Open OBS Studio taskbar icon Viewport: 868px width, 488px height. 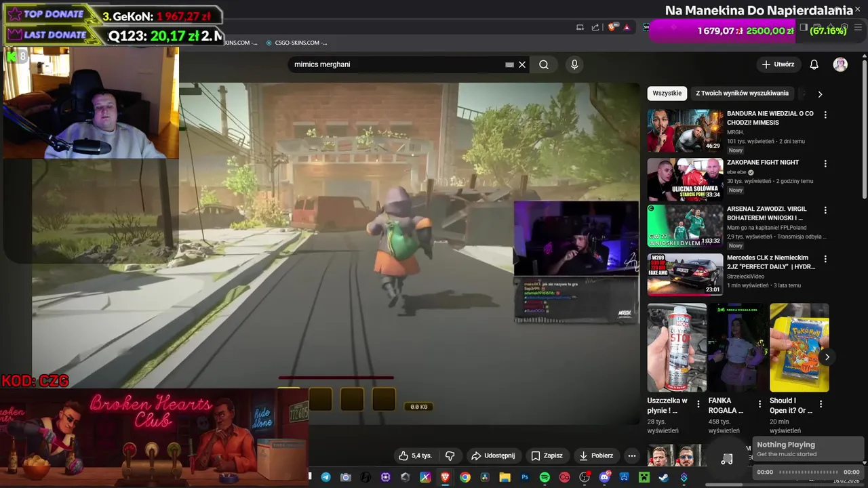click(x=585, y=477)
